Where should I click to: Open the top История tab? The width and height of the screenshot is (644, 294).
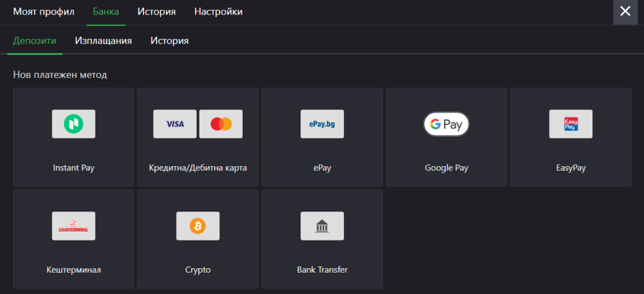[x=157, y=11]
